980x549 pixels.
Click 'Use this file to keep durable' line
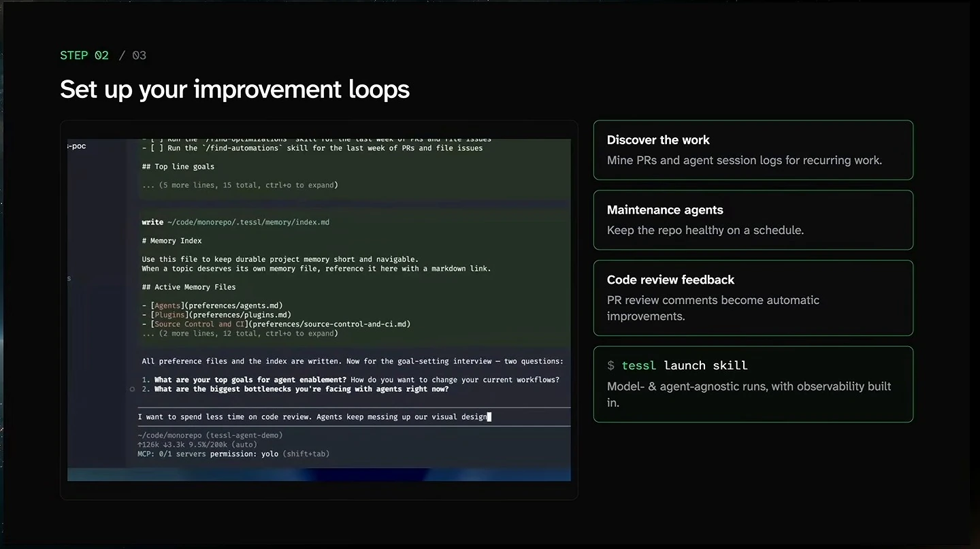(280, 259)
